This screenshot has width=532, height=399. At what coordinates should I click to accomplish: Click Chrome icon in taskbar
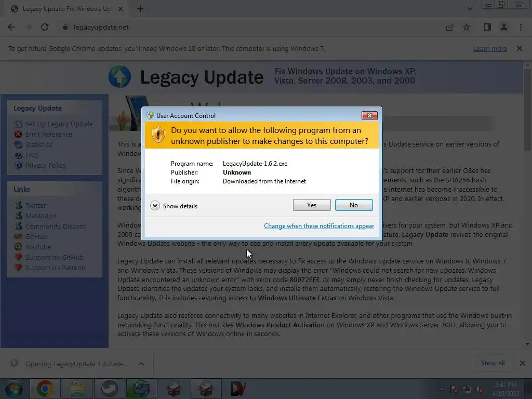point(45,389)
